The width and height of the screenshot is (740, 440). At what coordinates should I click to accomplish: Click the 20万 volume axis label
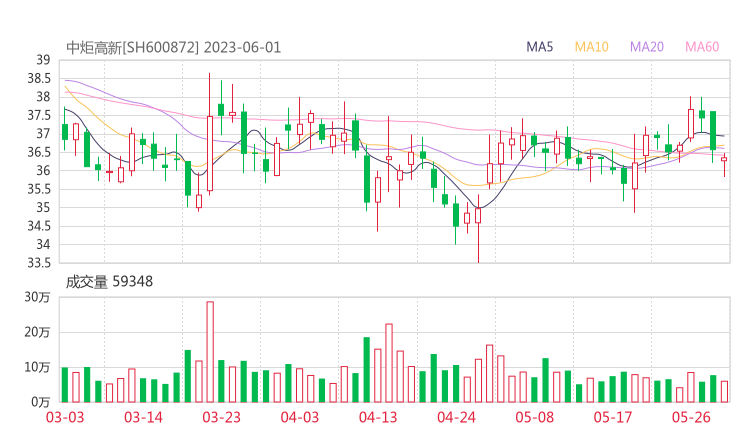point(37,332)
